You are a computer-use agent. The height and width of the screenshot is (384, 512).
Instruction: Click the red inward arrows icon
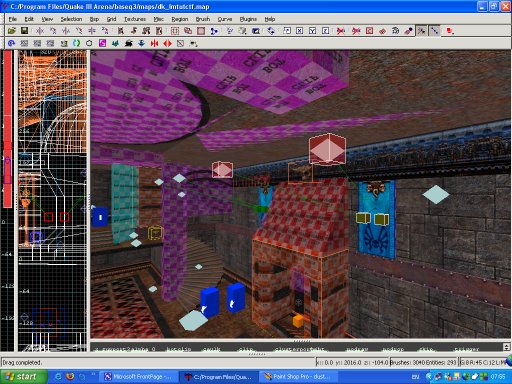pyautogui.click(x=154, y=43)
